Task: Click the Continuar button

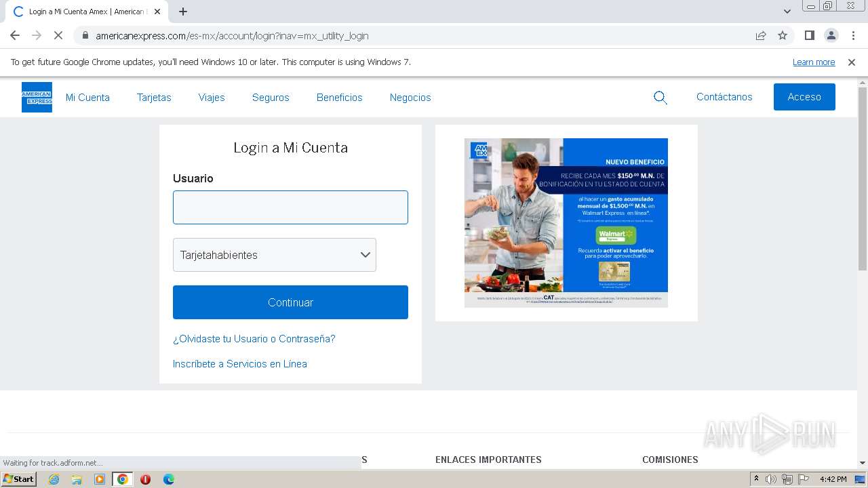Action: pyautogui.click(x=290, y=302)
